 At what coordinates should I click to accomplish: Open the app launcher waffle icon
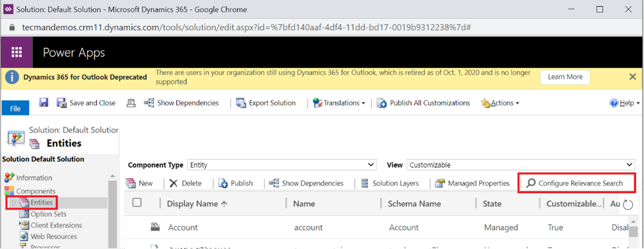coord(16,52)
